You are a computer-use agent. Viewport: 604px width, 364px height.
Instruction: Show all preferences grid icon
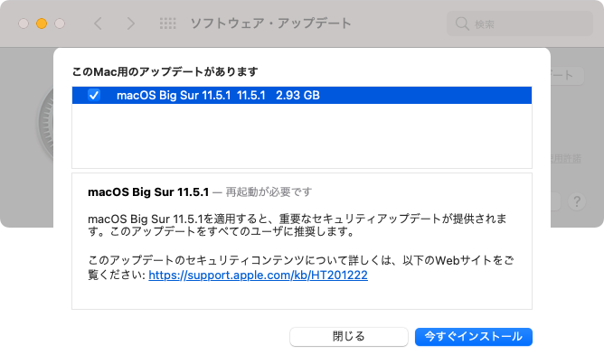click(168, 23)
